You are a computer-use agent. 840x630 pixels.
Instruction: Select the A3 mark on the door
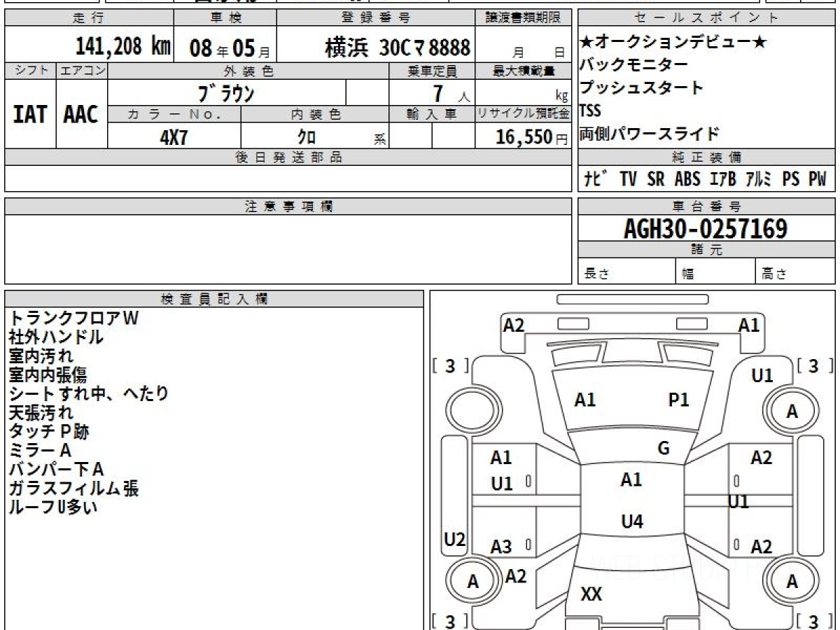point(501,547)
